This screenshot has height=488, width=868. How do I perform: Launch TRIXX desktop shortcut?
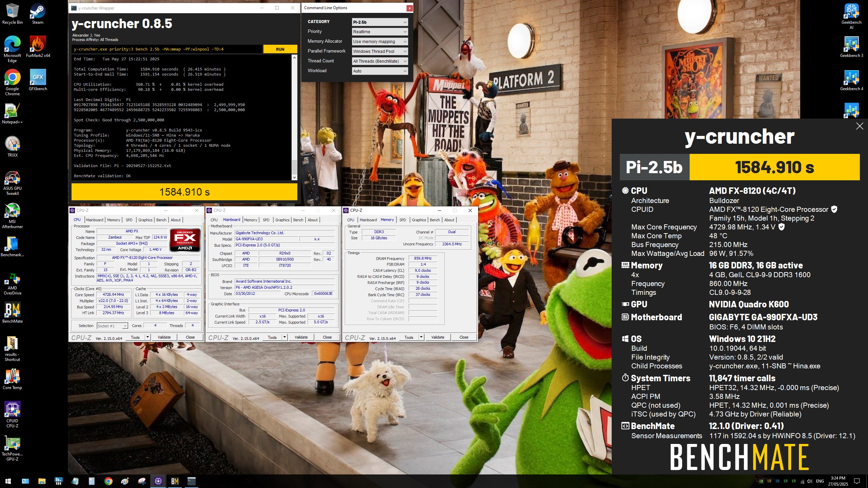tap(13, 146)
